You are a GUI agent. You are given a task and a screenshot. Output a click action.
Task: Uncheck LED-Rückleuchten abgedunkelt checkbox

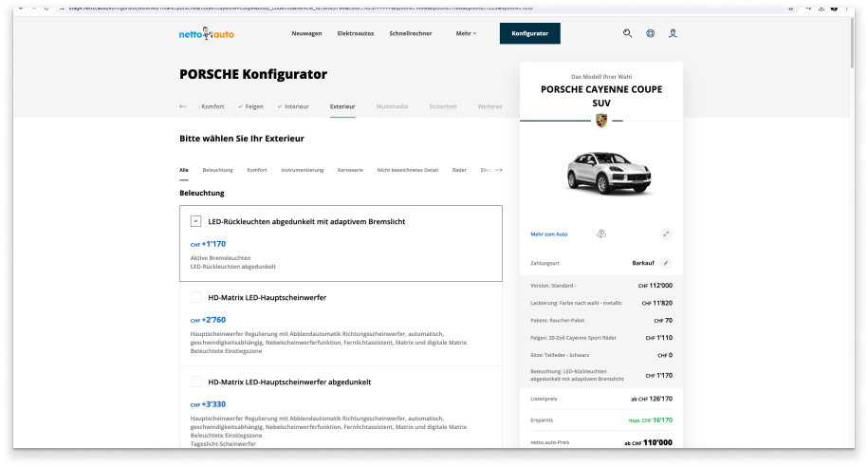click(195, 221)
